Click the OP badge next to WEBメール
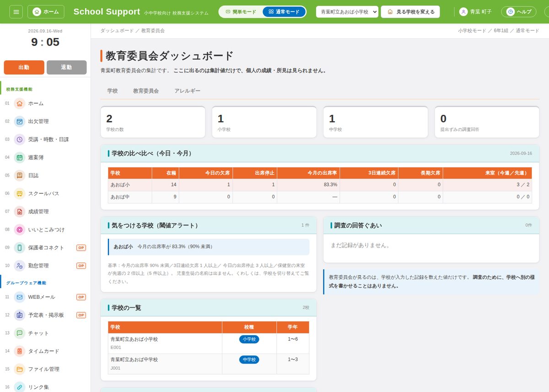The height and width of the screenshot is (392, 549). pyautogui.click(x=81, y=297)
